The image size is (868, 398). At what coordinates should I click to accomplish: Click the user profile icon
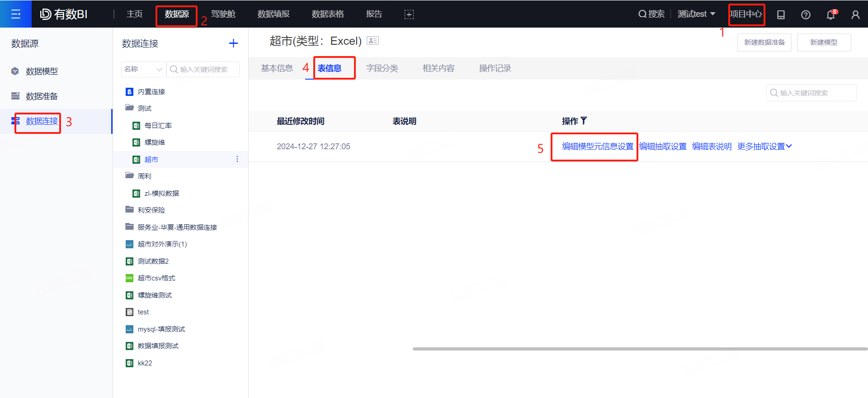pyautogui.click(x=855, y=14)
